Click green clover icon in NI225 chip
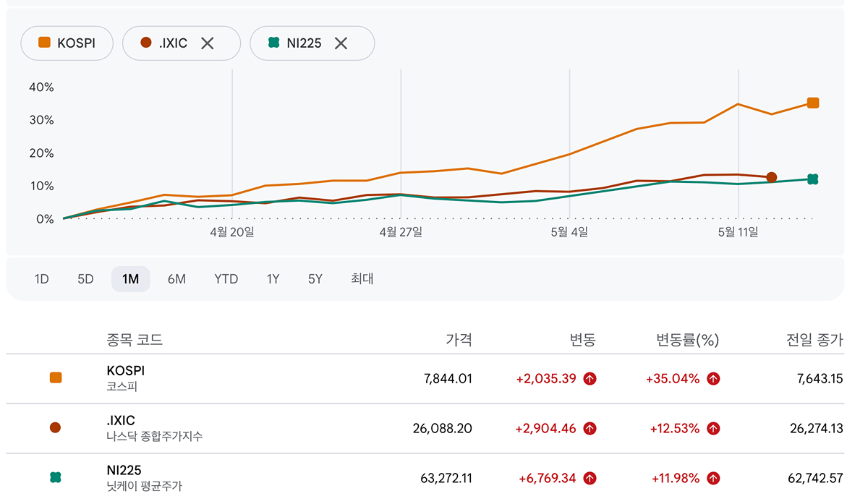868x504 pixels. click(273, 43)
